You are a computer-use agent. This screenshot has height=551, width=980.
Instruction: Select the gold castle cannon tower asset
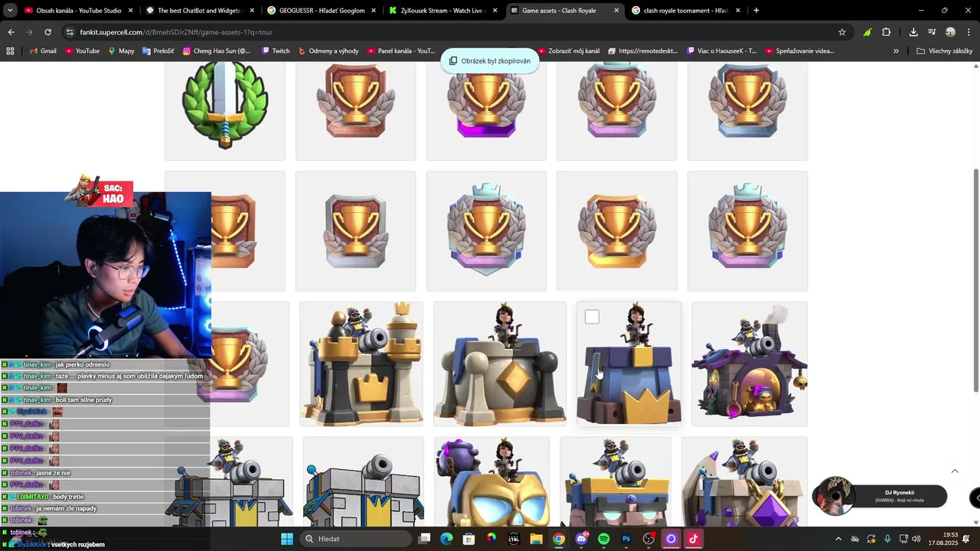pyautogui.click(x=361, y=364)
